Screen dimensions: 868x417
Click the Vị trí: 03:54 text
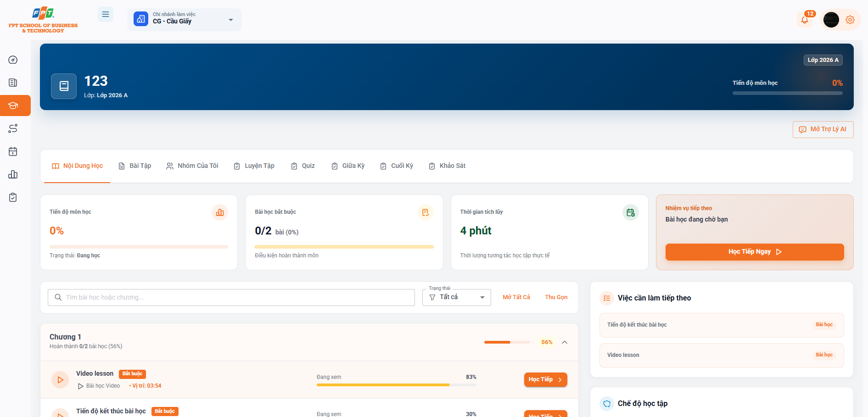click(x=147, y=386)
